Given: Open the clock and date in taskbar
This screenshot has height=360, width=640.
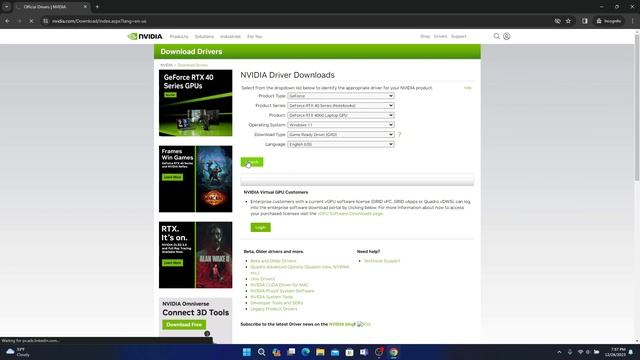Looking at the screenshot, I should coord(616,352).
